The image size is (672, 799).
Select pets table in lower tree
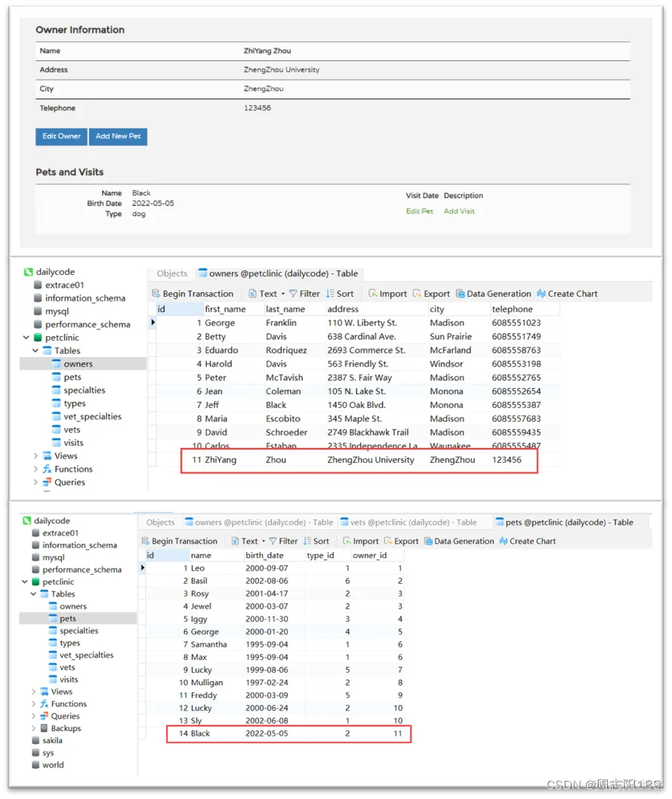(62, 618)
